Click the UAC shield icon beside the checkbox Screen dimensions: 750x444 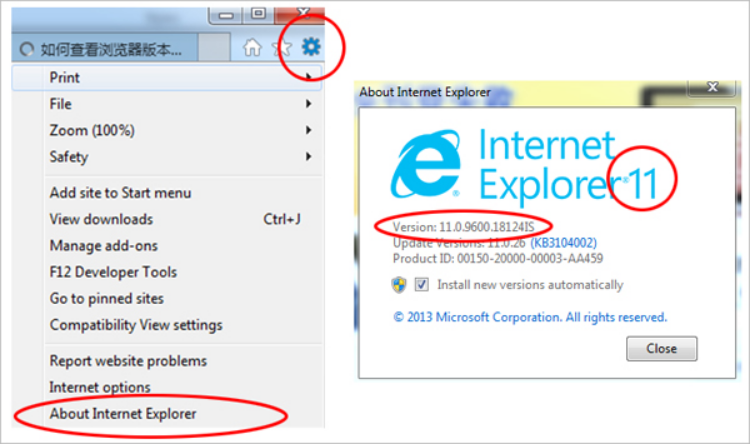(399, 285)
